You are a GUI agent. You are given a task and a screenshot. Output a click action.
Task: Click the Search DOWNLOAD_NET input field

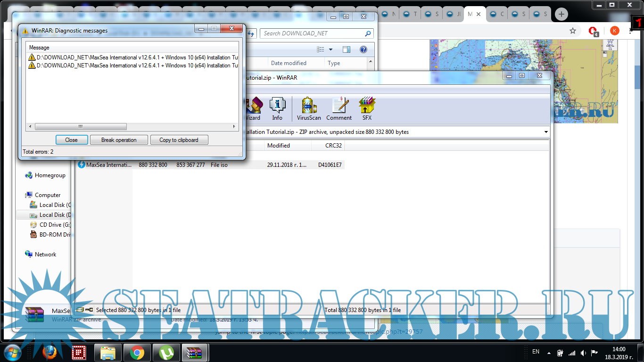[x=313, y=33]
